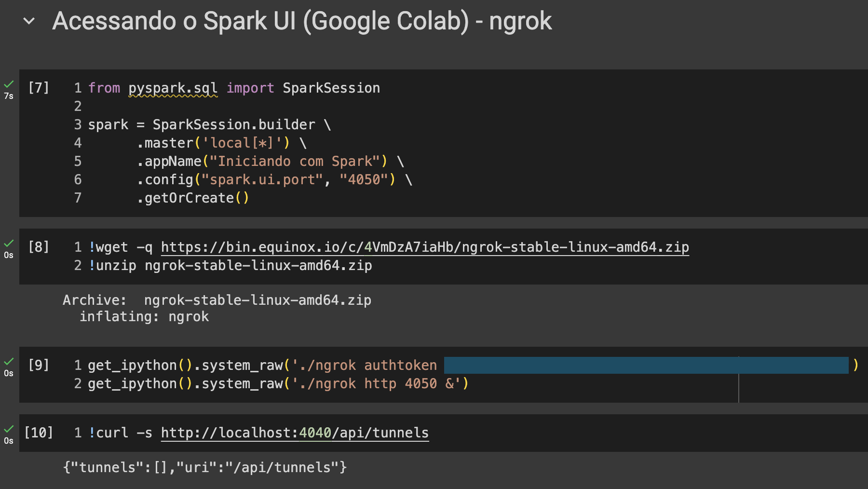Click the line .config("spark.ui.port", "4050")

click(x=274, y=180)
